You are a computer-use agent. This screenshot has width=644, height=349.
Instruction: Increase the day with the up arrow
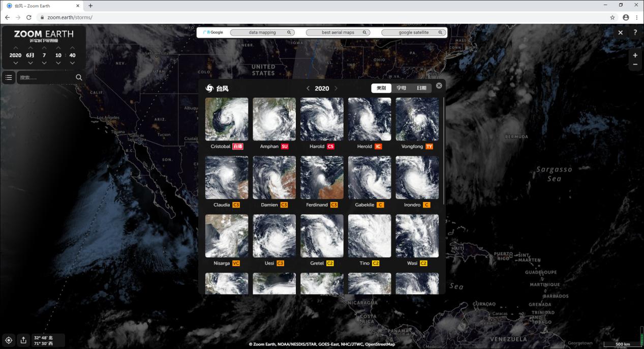click(44, 48)
